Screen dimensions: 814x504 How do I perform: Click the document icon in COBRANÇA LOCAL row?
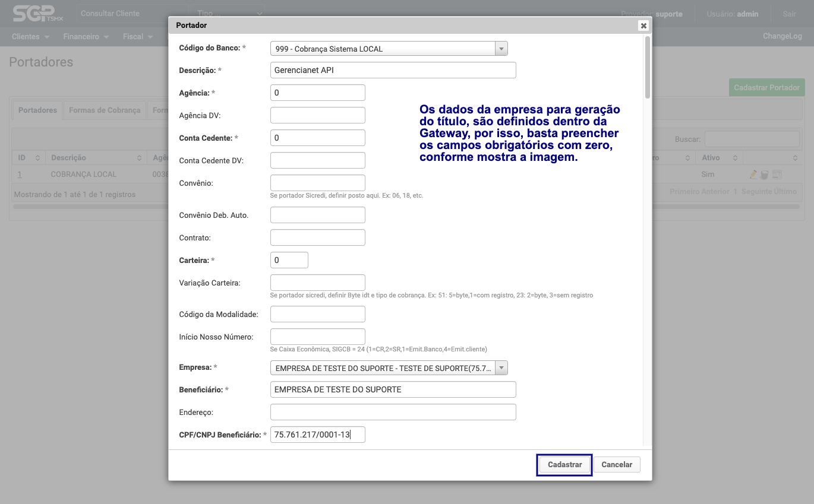(777, 175)
